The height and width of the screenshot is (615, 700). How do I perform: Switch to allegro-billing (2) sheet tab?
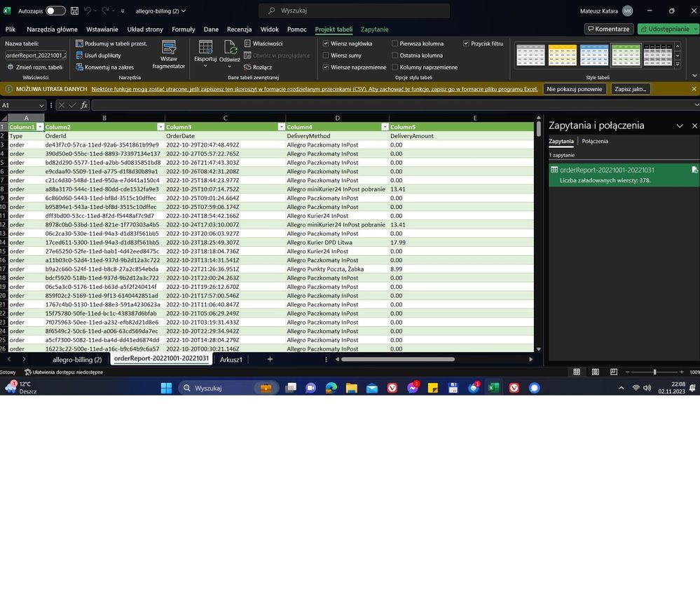pyautogui.click(x=77, y=360)
